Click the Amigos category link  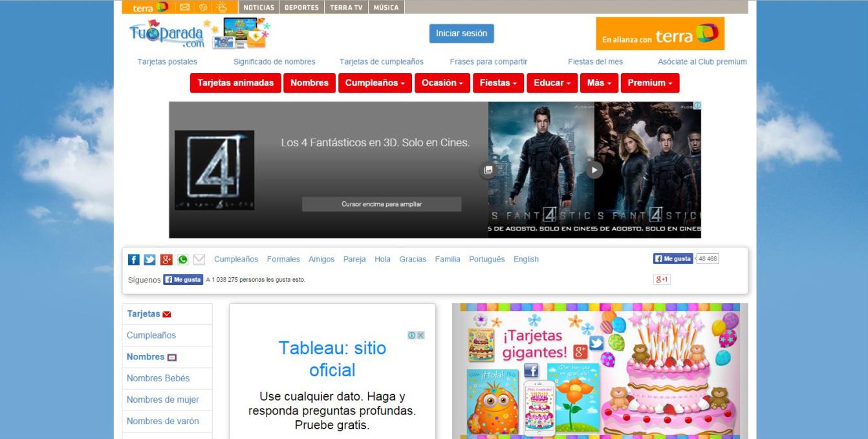point(321,260)
